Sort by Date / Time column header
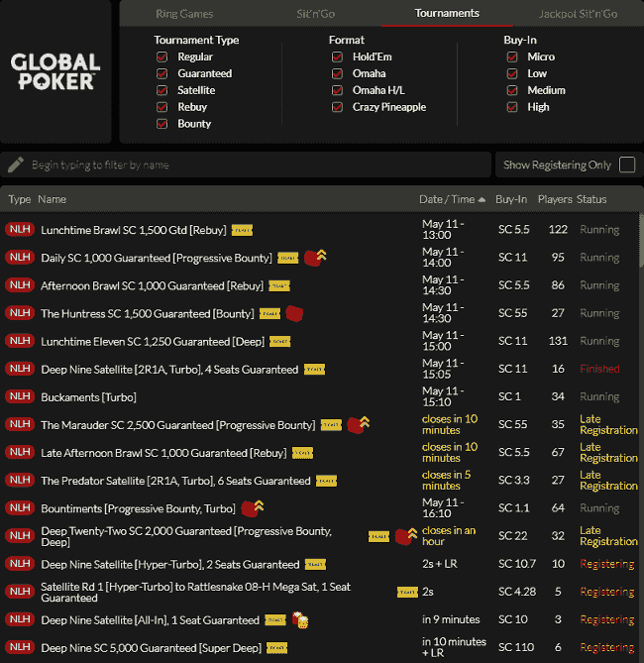 [452, 199]
